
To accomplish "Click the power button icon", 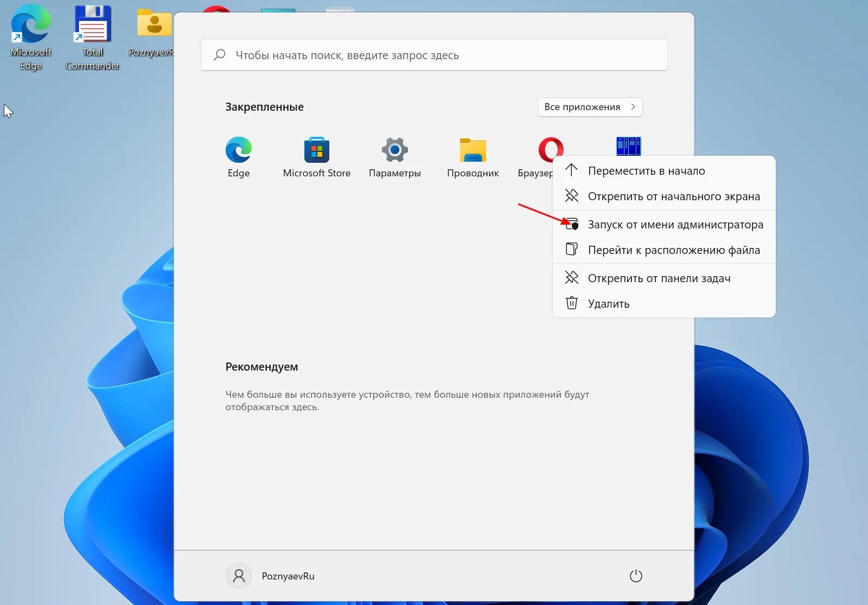I will point(636,576).
